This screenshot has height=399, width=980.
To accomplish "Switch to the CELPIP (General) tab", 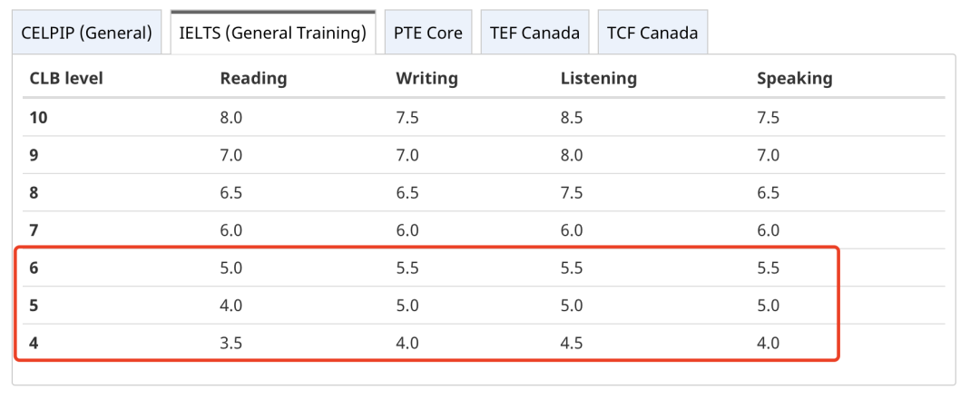I will (x=86, y=33).
